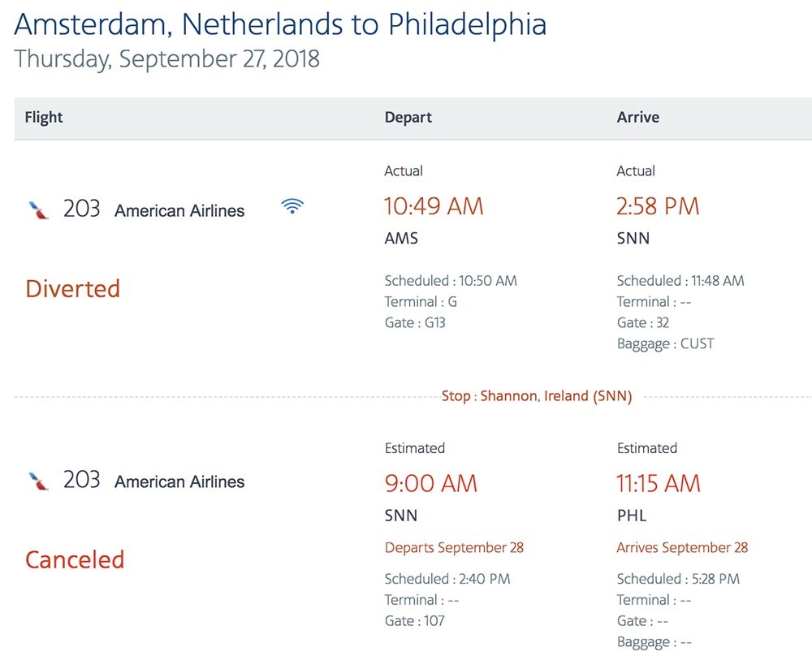Click the Diverted status label

(73, 288)
